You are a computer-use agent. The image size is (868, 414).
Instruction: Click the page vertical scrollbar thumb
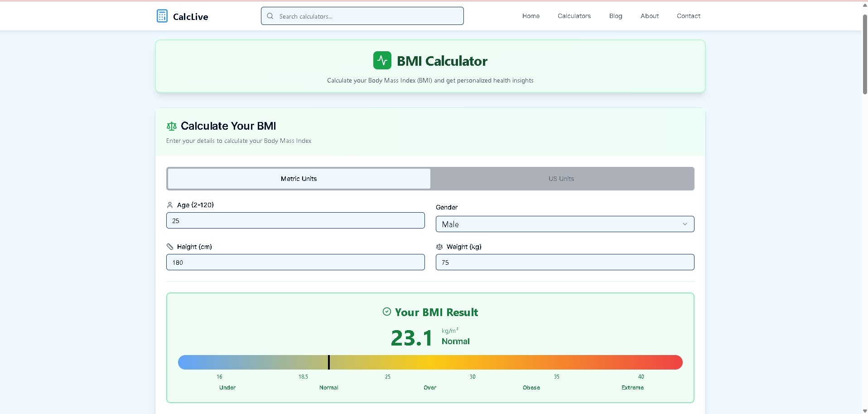click(x=865, y=54)
